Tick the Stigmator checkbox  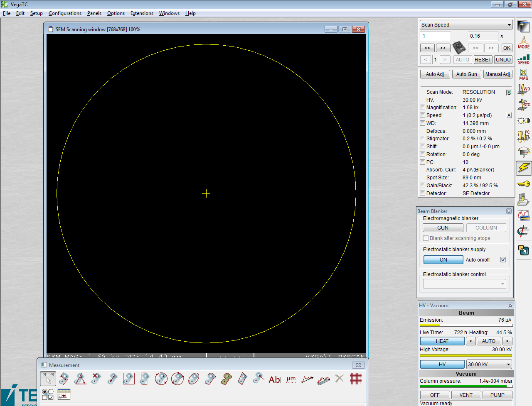[x=423, y=139]
